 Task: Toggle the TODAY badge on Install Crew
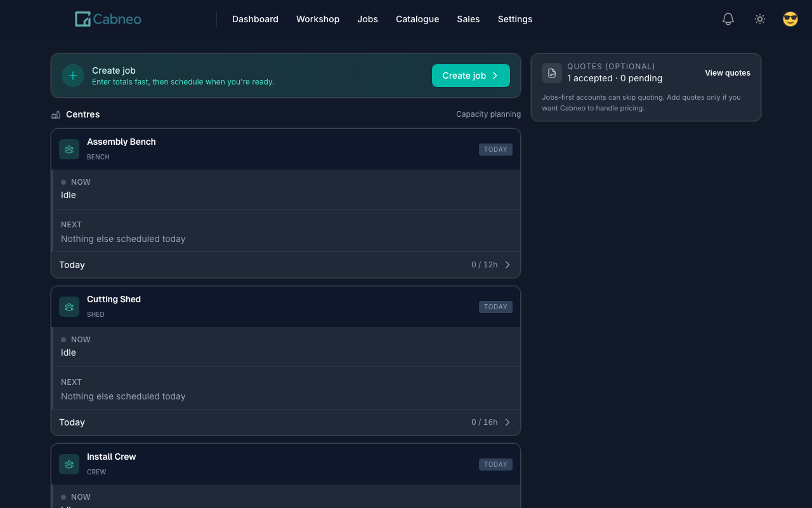(x=495, y=464)
